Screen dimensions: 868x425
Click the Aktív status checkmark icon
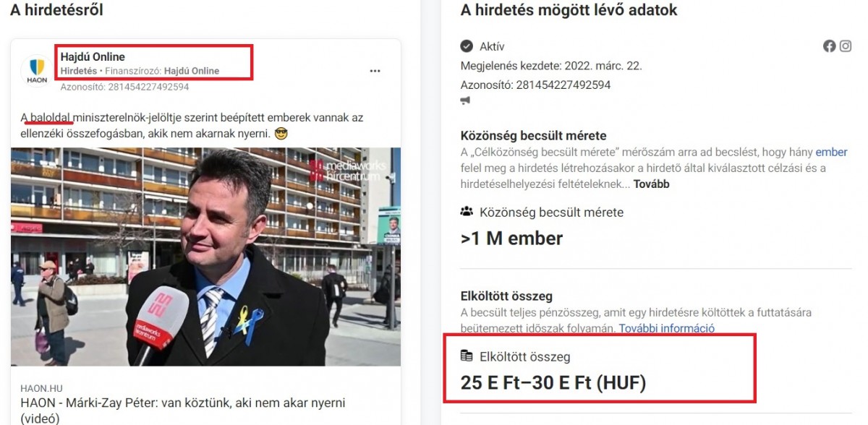click(467, 46)
